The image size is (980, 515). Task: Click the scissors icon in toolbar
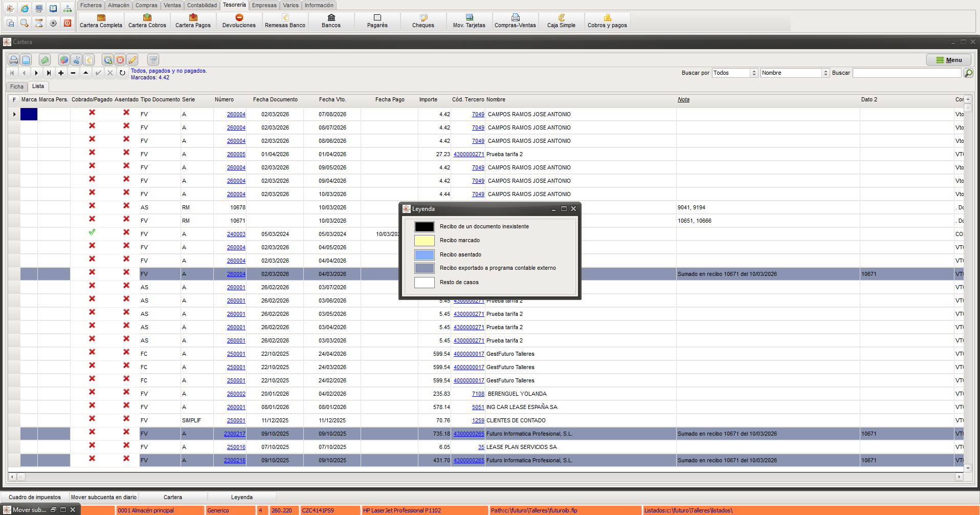[x=76, y=60]
